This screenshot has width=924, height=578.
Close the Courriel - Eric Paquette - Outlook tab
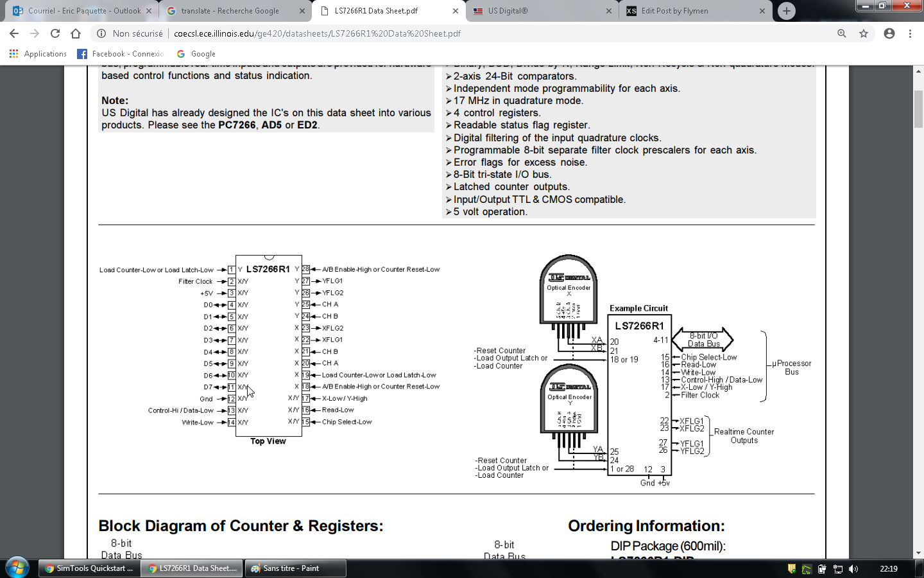[149, 11]
